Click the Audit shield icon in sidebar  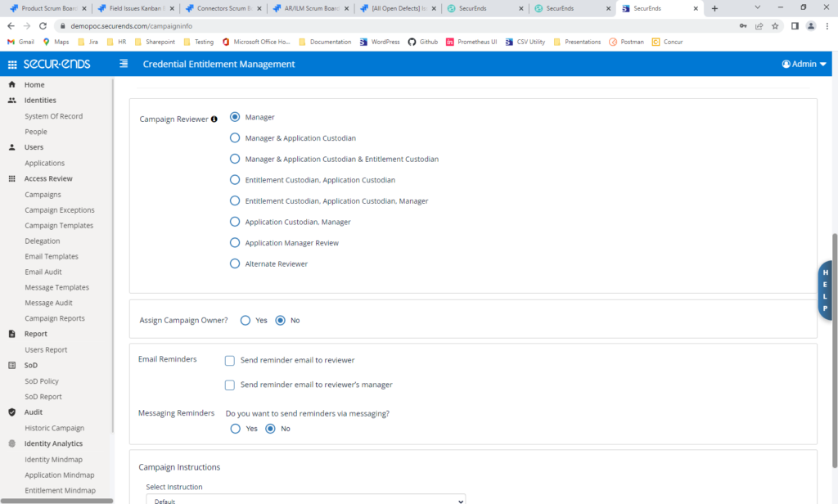11,412
